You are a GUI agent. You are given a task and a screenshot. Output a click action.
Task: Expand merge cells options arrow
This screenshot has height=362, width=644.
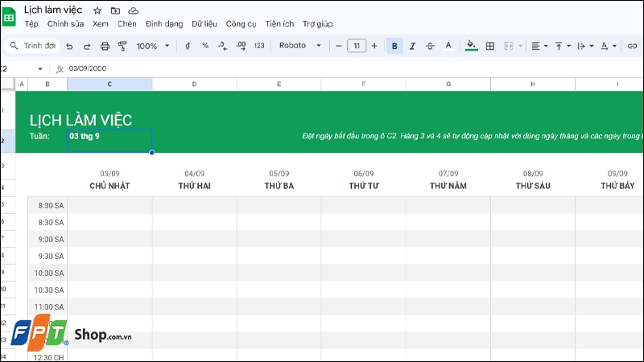pyautogui.click(x=520, y=46)
